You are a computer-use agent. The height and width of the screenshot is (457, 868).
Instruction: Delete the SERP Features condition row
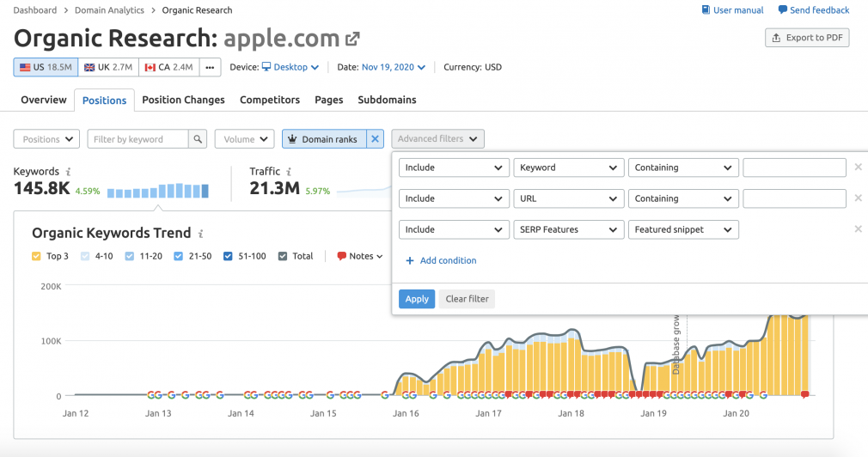858,229
